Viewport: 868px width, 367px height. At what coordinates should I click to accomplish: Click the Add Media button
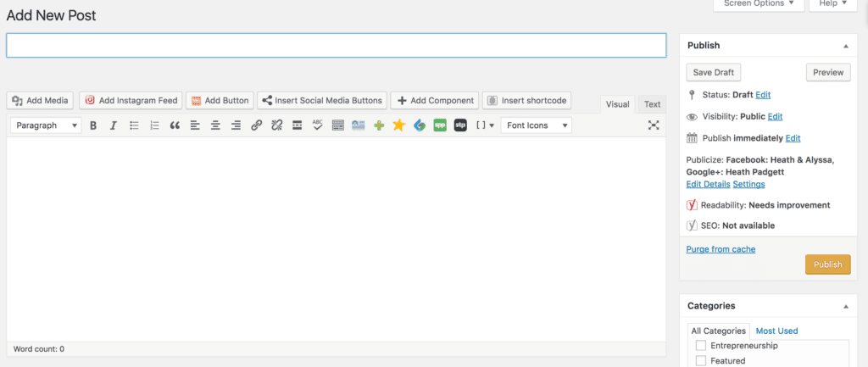[41, 101]
